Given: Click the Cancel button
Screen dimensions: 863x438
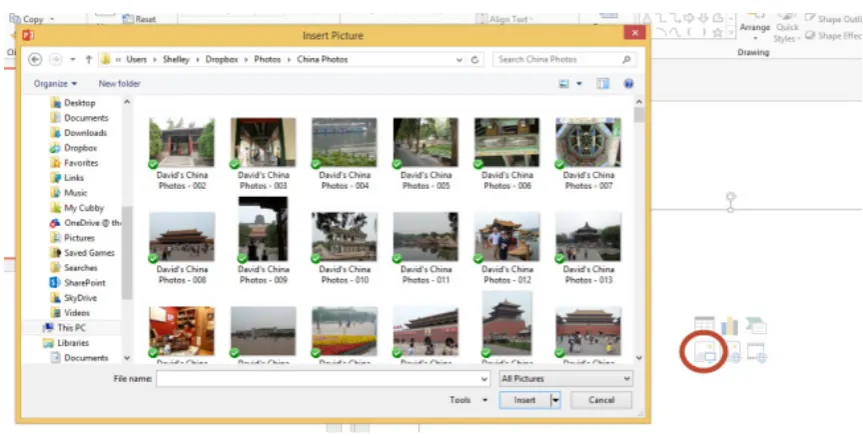Looking at the screenshot, I should [601, 400].
